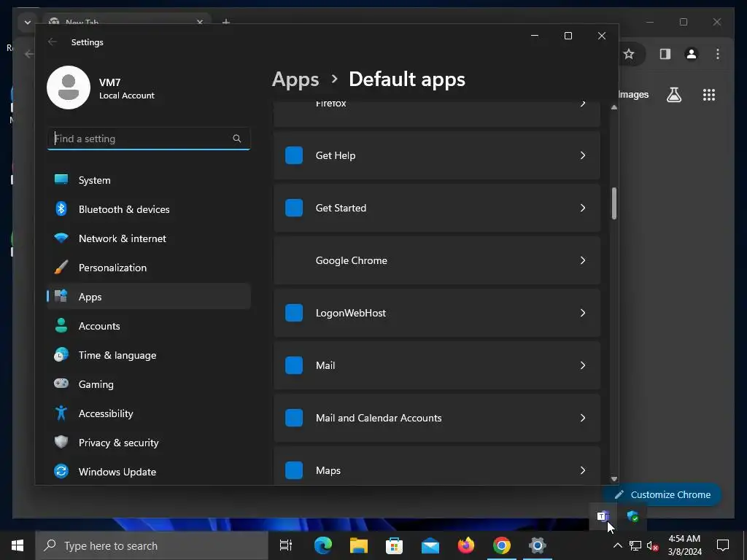The height and width of the screenshot is (560, 747).
Task: Open File Explorer from taskbar
Action: [359, 545]
